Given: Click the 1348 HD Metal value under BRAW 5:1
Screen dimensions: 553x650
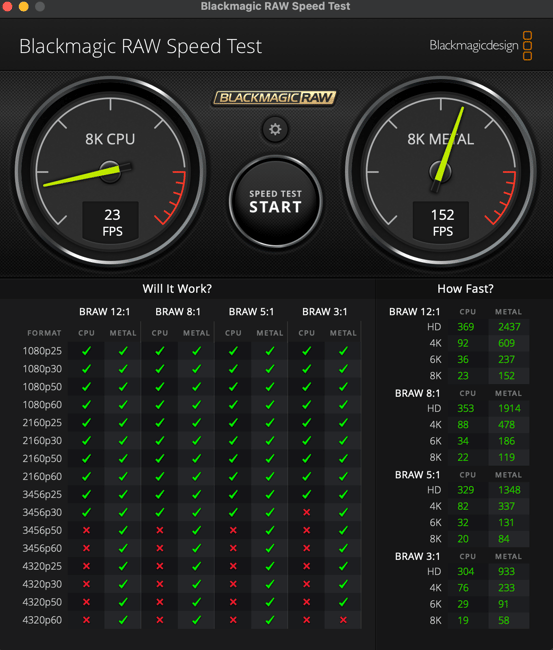Looking at the screenshot, I should coord(509,490).
